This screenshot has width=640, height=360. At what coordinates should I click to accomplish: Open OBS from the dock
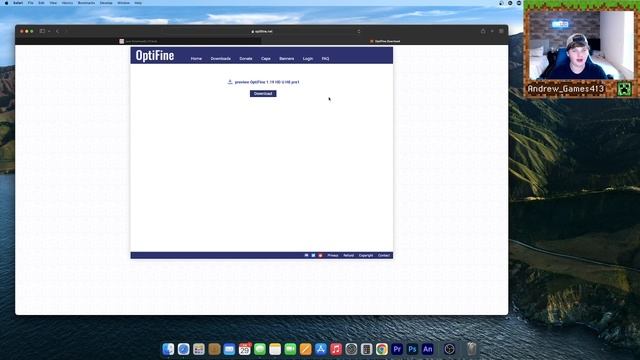click(x=449, y=349)
